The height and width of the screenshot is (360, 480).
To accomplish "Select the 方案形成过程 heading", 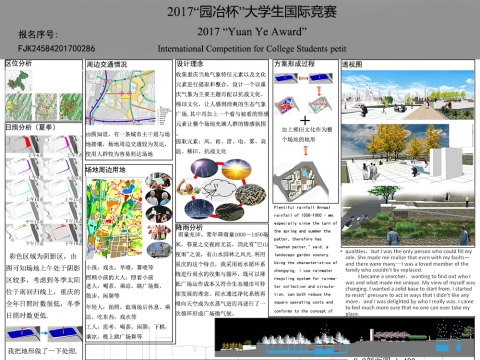I will 294,64.
